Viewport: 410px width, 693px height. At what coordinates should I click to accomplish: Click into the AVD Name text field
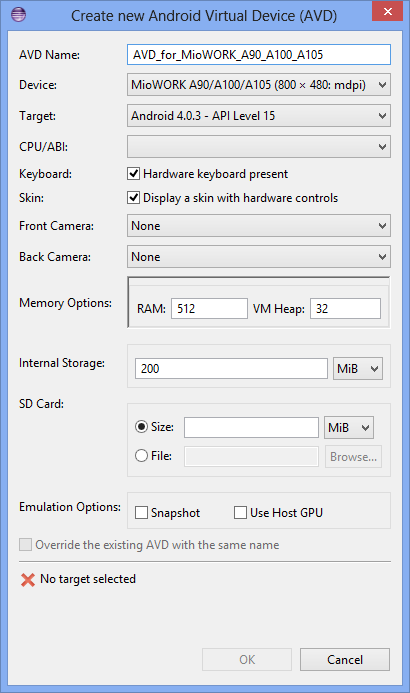259,55
